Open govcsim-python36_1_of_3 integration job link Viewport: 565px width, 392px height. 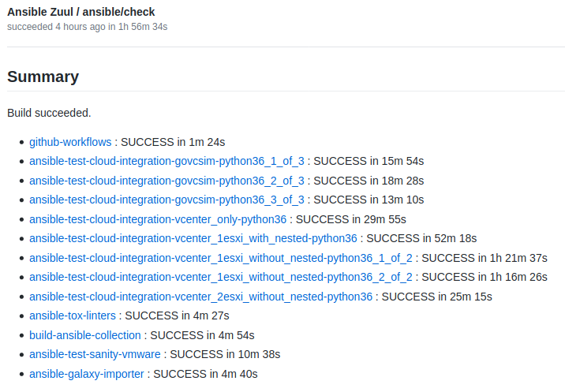167,161
